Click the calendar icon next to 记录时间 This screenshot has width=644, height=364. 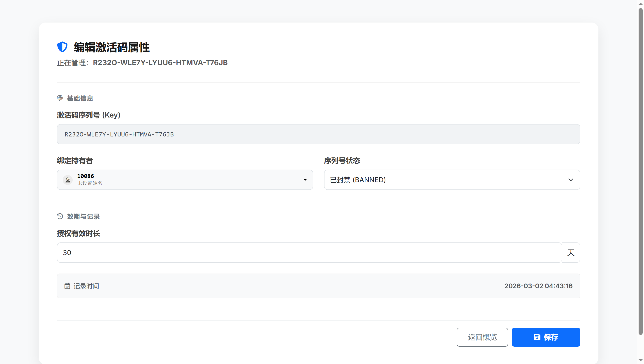(67, 286)
